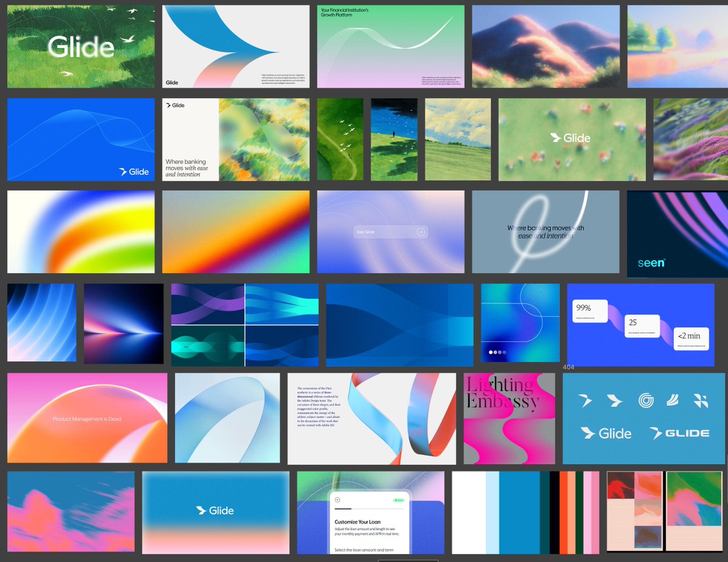
Task: Select the spiral circle logo mark on the logo sheet
Action: click(646, 400)
